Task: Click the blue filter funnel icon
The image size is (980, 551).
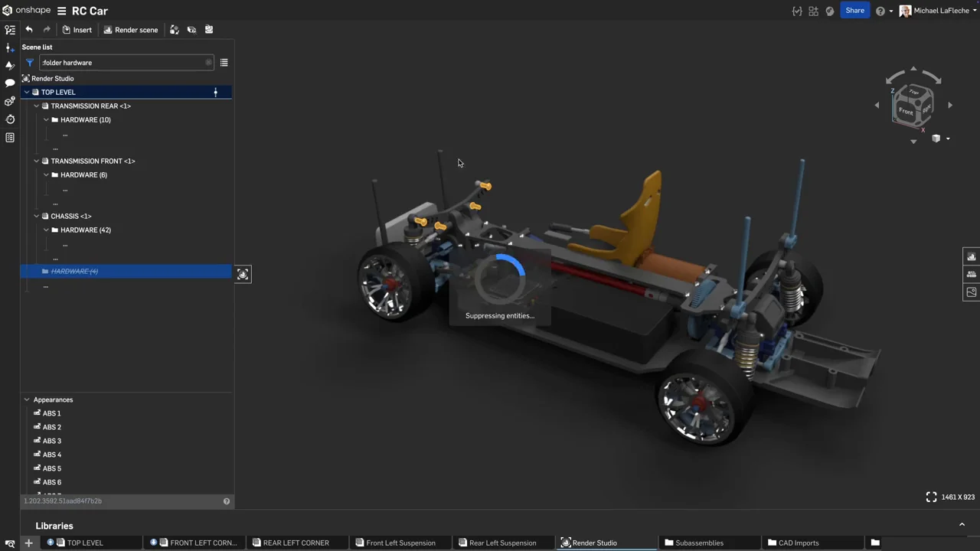Action: tap(30, 63)
